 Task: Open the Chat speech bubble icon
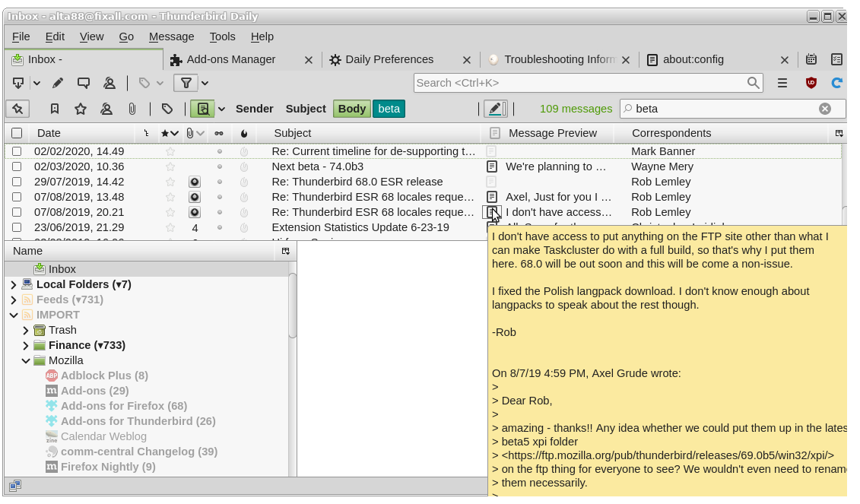[x=84, y=84]
